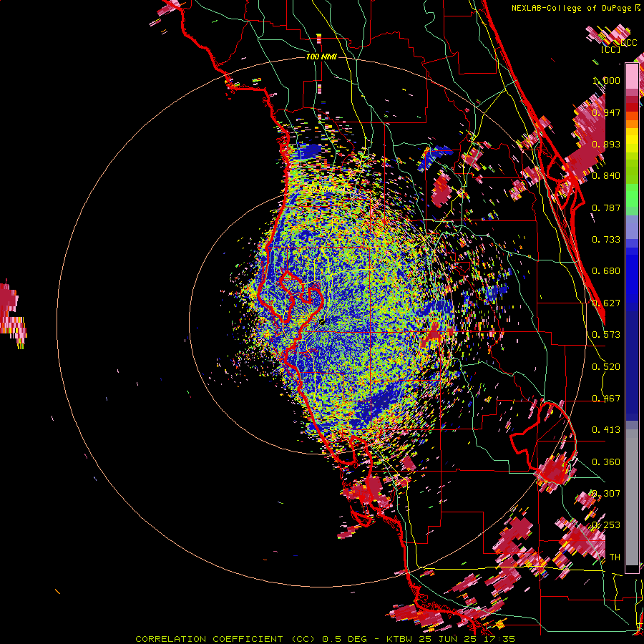Viewport: 644px width, 644px height.
Task: Click the 17:35 timestamp in the caption
Action: pos(500,639)
